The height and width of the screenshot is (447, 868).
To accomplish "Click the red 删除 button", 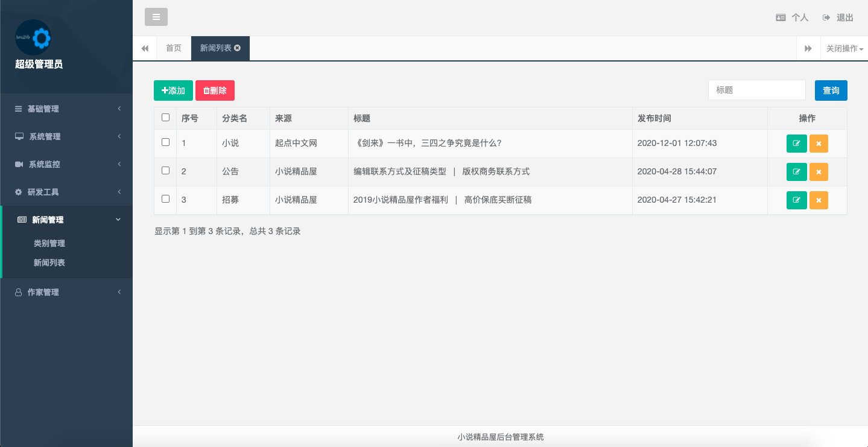I will point(215,90).
